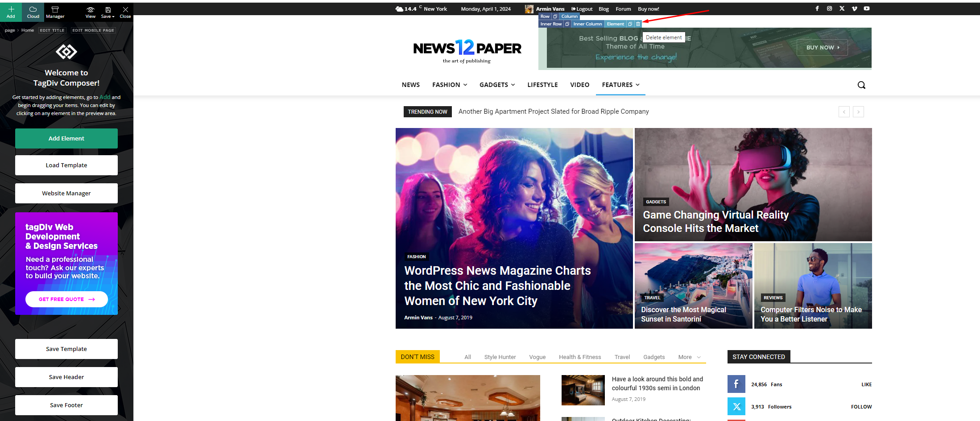Select the All filter tab
This screenshot has height=421, width=980.
(x=467, y=357)
